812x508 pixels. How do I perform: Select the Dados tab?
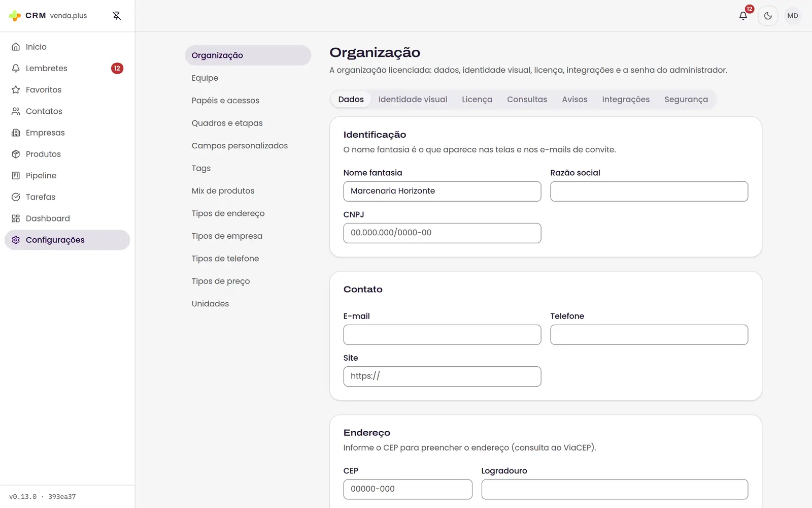(351, 100)
